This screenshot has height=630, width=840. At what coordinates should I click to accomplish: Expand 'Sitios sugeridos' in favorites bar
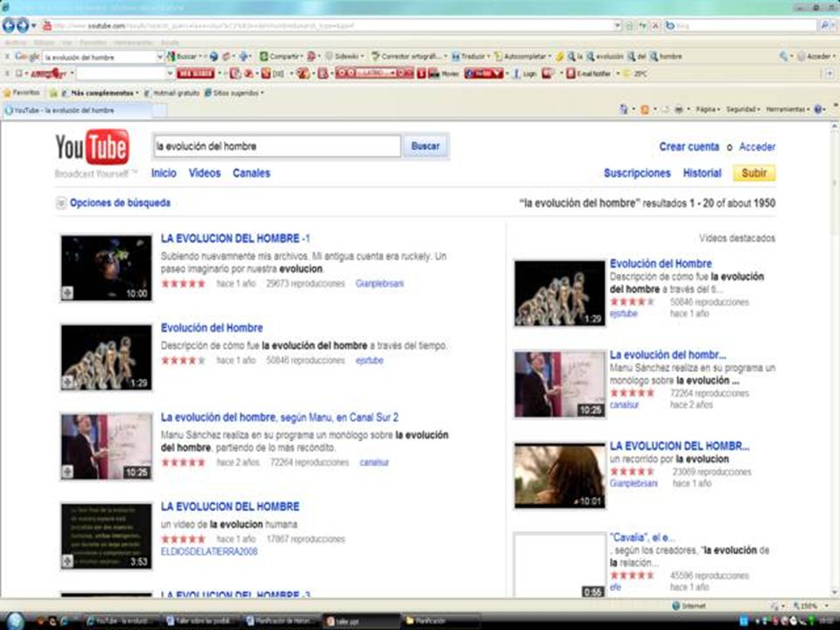(x=234, y=93)
